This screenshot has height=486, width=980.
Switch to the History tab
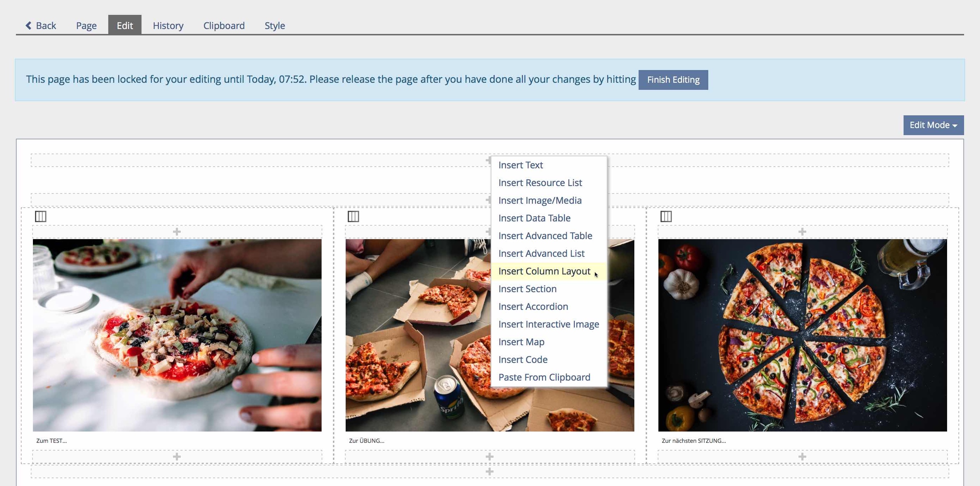tap(168, 25)
